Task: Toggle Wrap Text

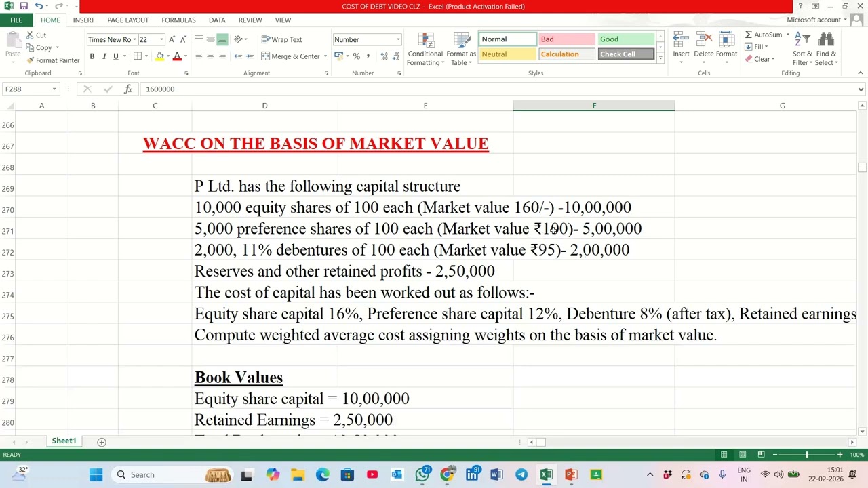Action: click(282, 39)
